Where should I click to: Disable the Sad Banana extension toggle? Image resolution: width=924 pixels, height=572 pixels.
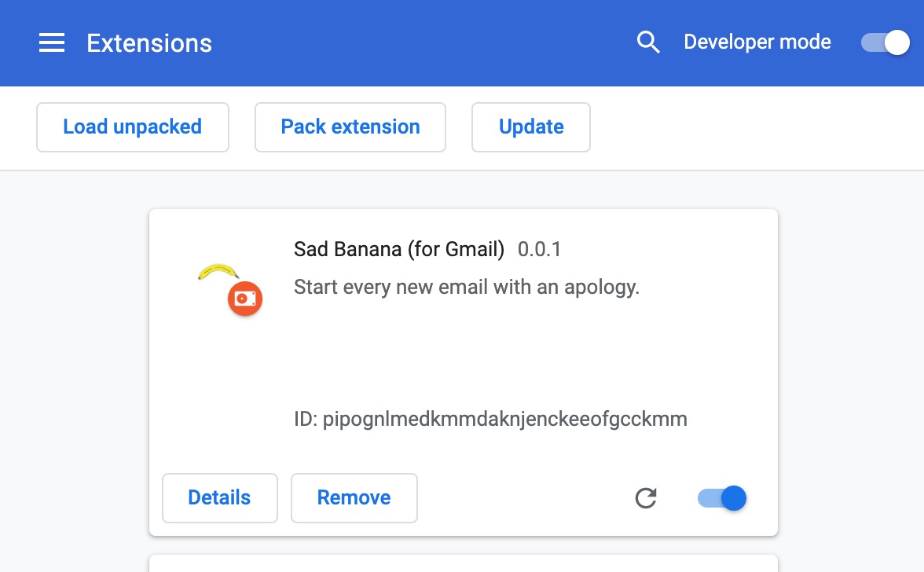pos(722,498)
